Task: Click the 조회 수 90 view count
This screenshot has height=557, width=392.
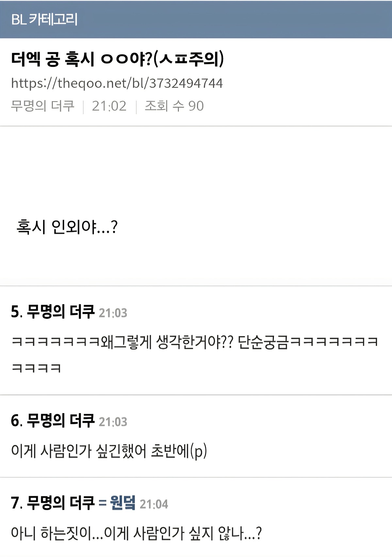Action: tap(174, 106)
